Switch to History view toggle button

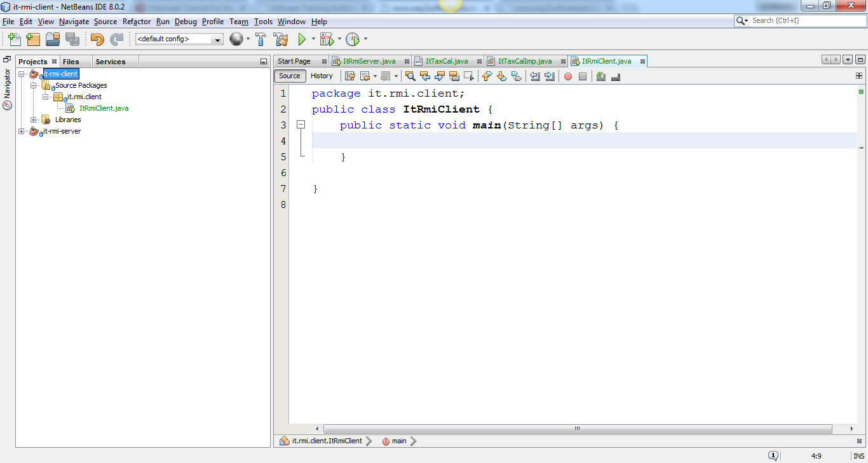point(322,76)
